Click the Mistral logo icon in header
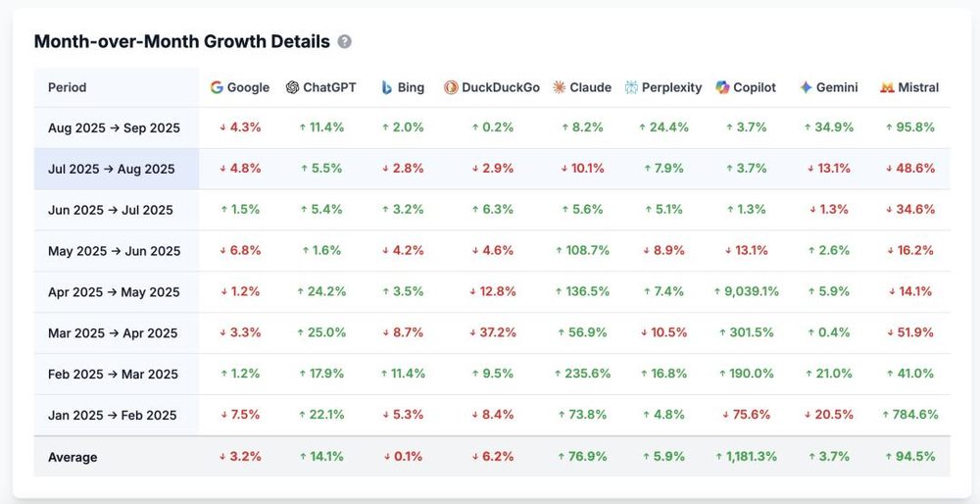This screenshot has width=980, height=504. pyautogui.click(x=887, y=87)
